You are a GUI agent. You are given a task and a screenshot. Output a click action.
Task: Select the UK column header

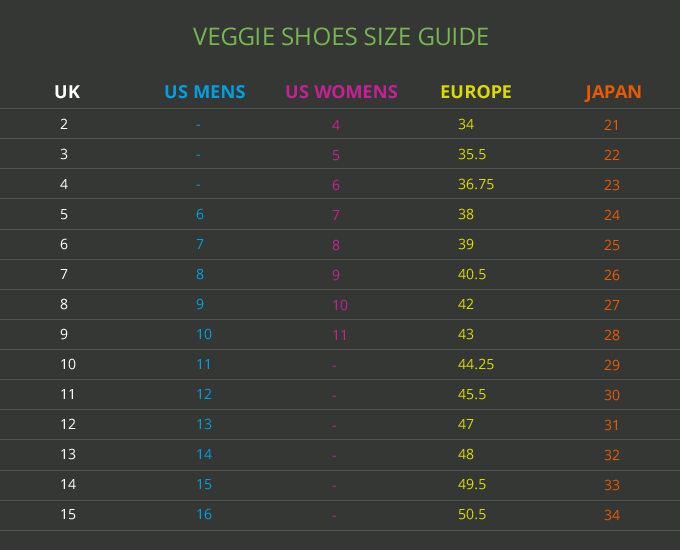tap(67, 92)
